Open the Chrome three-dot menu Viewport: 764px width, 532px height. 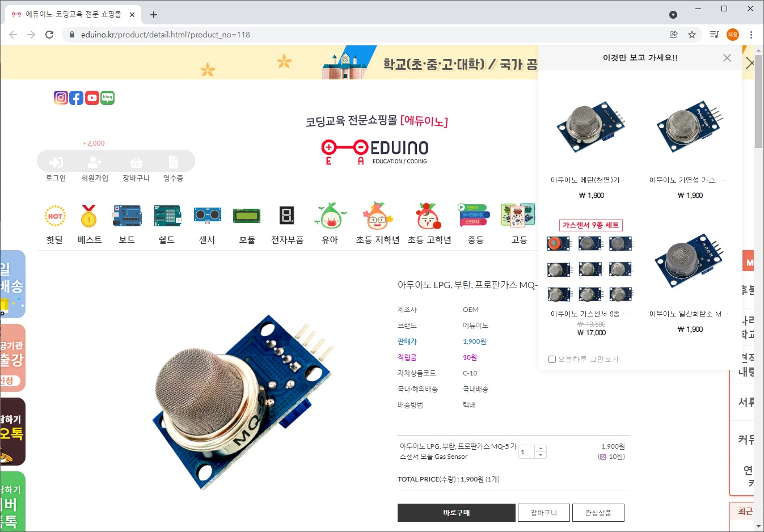pos(751,35)
